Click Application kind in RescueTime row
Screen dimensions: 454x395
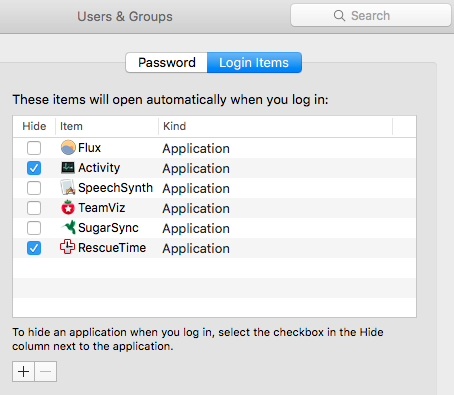tap(196, 249)
